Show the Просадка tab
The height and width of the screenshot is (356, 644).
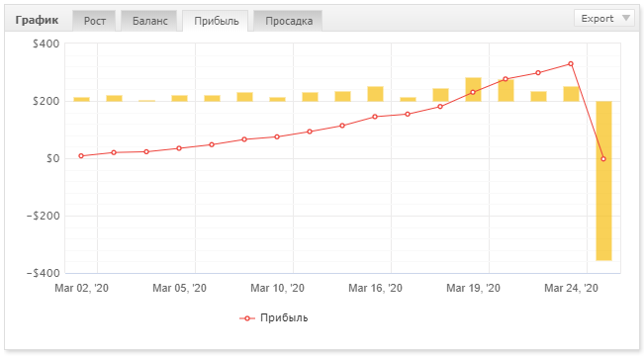pyautogui.click(x=288, y=21)
